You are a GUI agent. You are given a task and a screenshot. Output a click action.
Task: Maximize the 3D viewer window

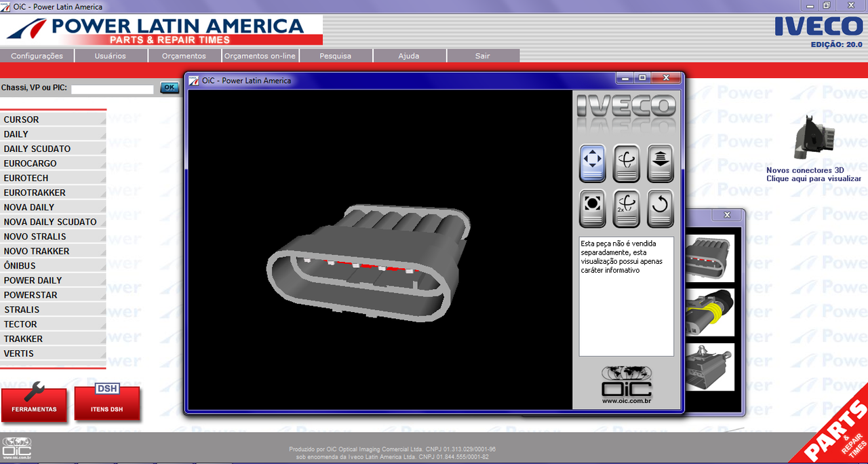(x=643, y=78)
